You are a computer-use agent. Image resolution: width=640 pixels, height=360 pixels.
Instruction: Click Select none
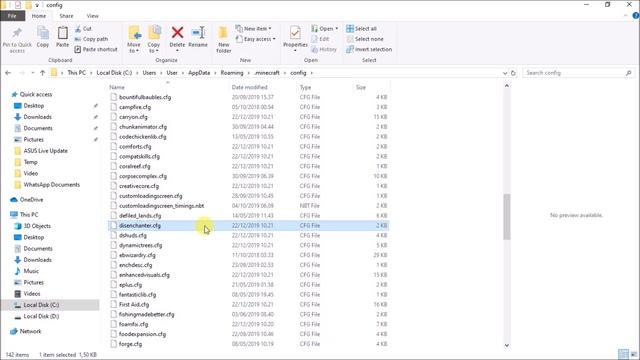(x=365, y=39)
